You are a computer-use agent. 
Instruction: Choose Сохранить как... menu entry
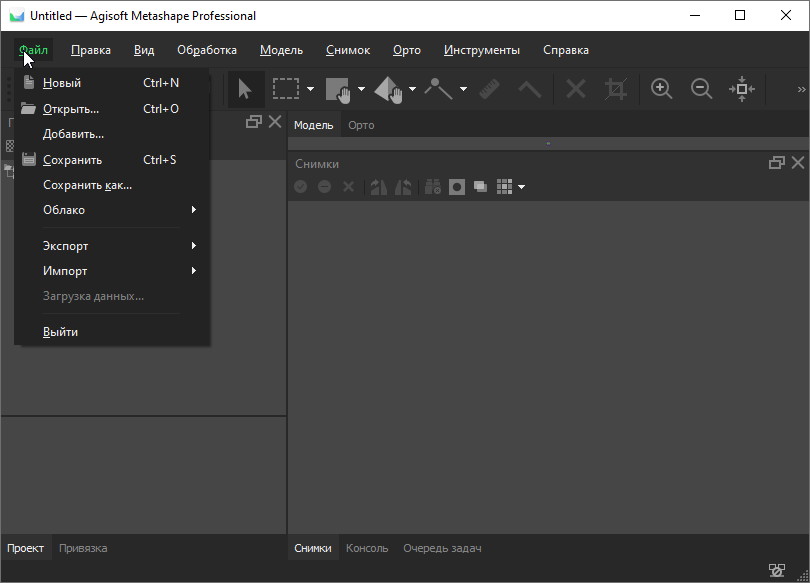point(112,185)
